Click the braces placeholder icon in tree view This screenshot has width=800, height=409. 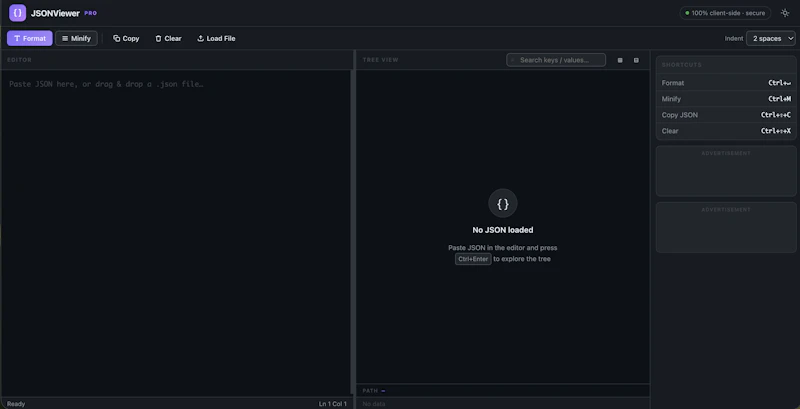503,203
